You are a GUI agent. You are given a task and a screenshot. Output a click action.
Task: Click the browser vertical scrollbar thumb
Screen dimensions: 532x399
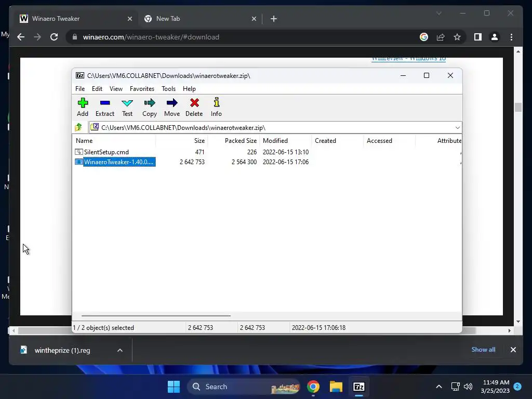(x=518, y=107)
